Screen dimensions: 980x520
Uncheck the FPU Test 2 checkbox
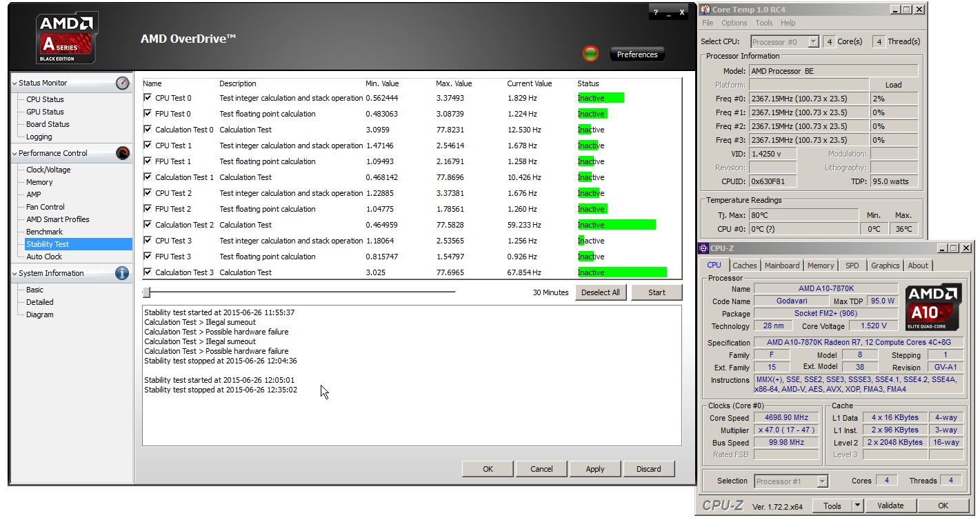pyautogui.click(x=148, y=209)
